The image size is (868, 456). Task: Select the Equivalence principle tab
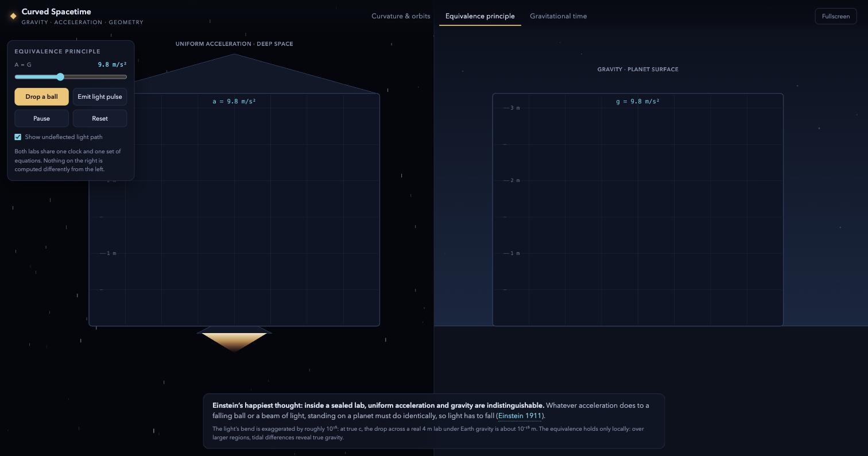pyautogui.click(x=480, y=16)
